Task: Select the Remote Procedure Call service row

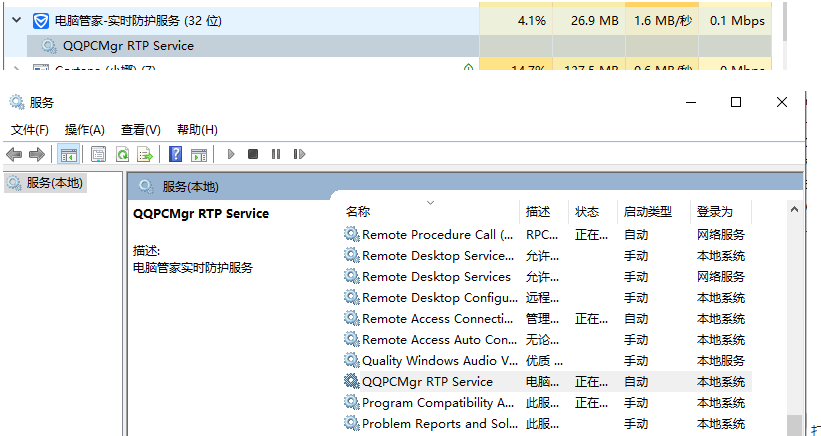Action: click(547, 234)
